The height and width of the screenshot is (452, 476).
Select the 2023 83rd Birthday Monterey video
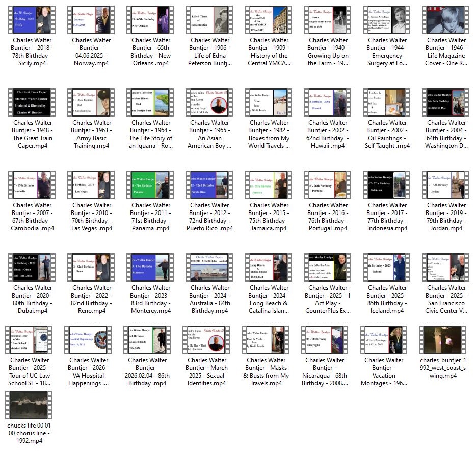(150, 268)
